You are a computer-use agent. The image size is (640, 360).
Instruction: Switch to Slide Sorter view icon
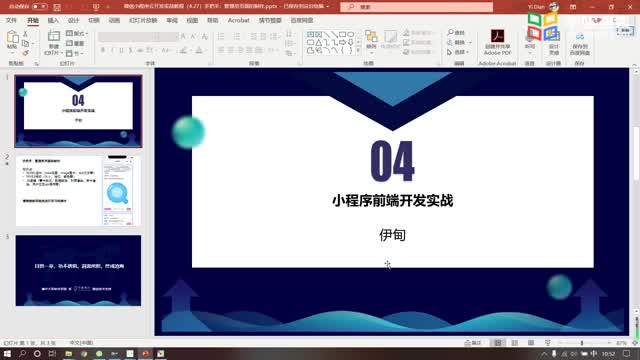click(x=514, y=343)
